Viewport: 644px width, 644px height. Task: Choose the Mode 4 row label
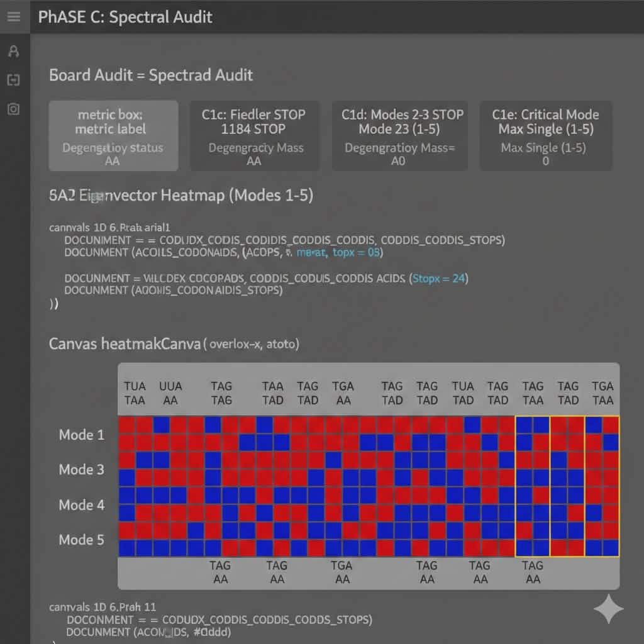pos(82,504)
